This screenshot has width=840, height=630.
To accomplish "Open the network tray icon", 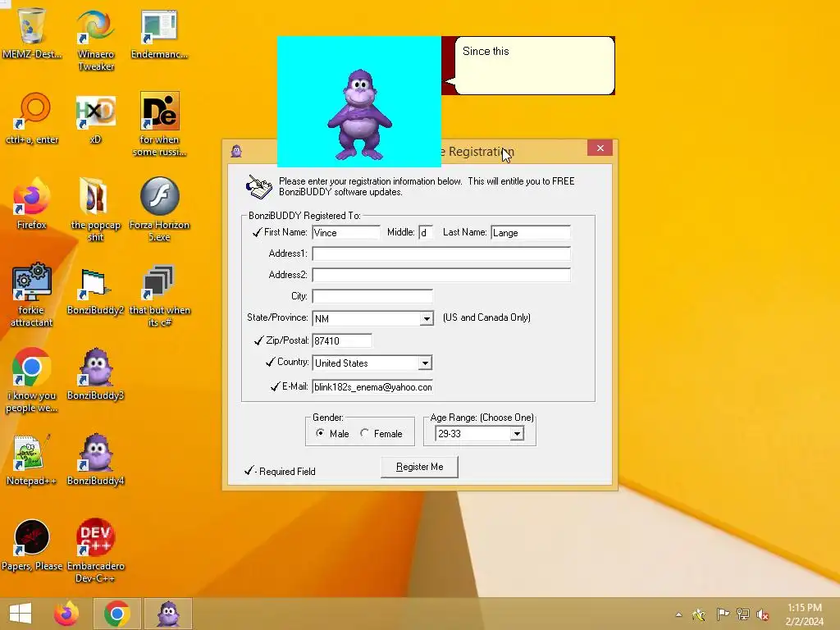I will click(743, 614).
